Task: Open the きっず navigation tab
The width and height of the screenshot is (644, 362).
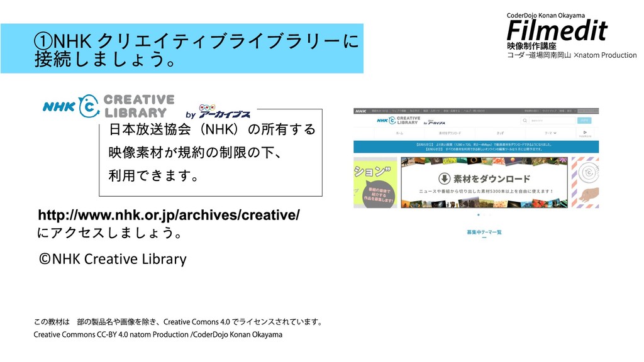Action: 500,133
